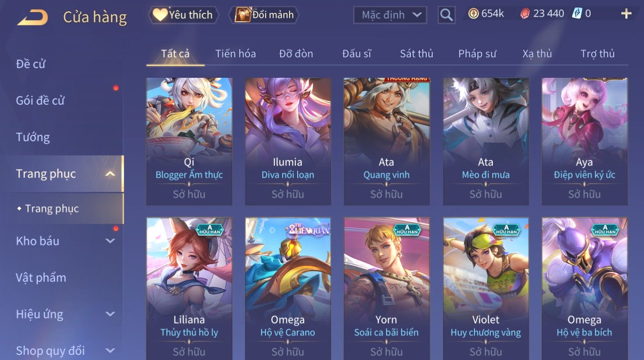
Task: Tap the gold coin balance icon
Action: pos(473,14)
